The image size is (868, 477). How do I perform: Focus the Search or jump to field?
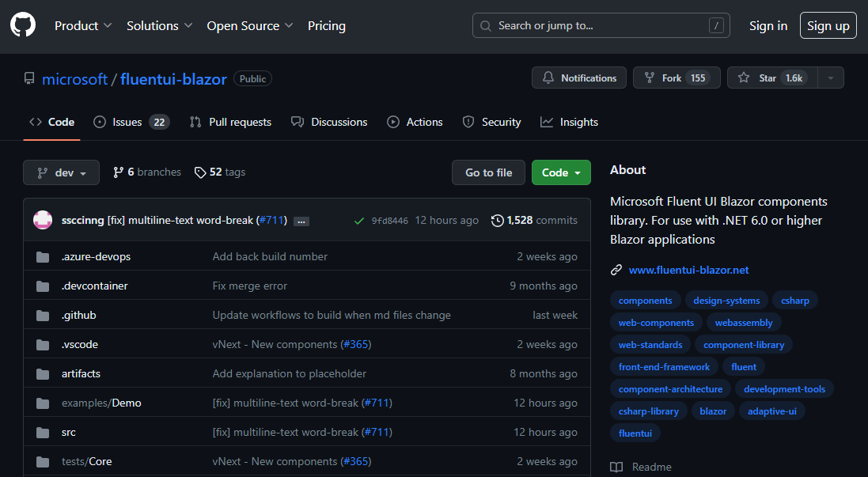click(601, 25)
